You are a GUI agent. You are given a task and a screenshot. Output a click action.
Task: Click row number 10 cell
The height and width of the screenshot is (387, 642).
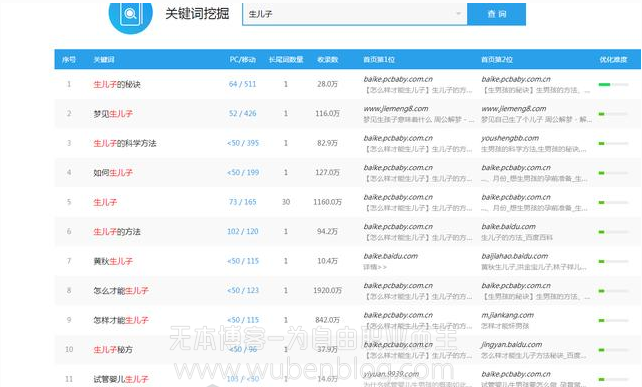[x=69, y=350]
